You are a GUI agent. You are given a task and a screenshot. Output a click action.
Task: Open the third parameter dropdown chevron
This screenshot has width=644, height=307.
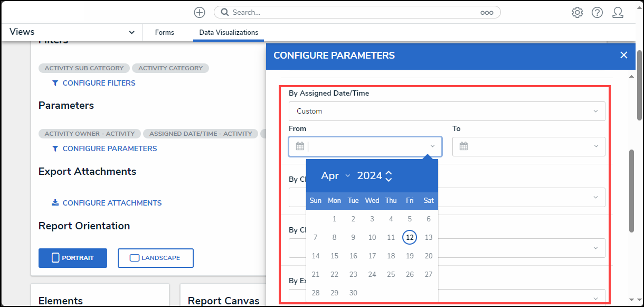click(x=596, y=248)
